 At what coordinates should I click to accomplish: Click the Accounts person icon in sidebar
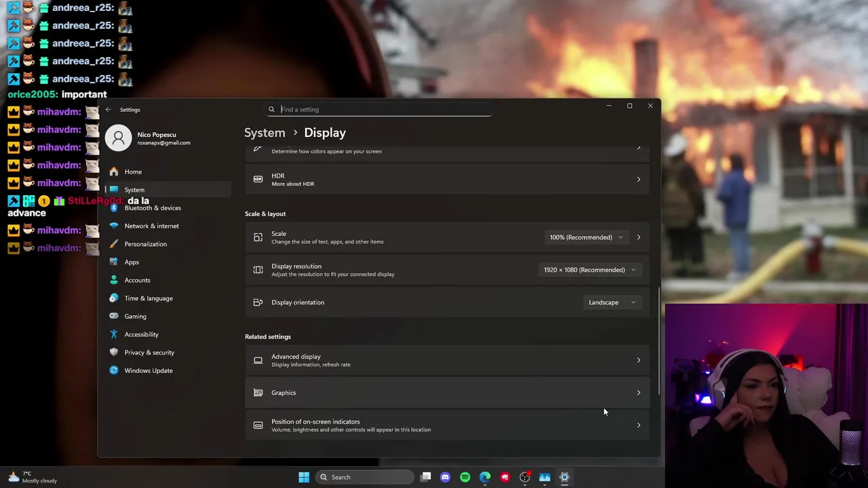coord(114,280)
